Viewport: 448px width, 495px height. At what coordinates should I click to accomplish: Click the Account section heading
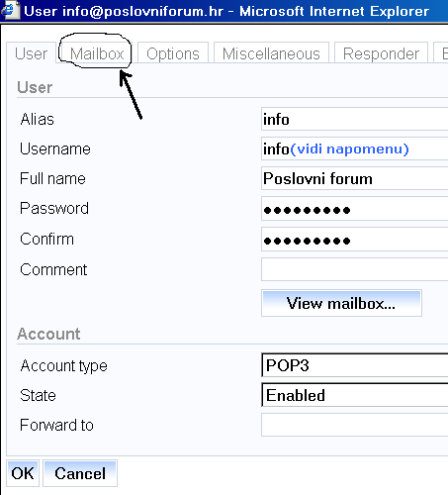pyautogui.click(x=48, y=334)
